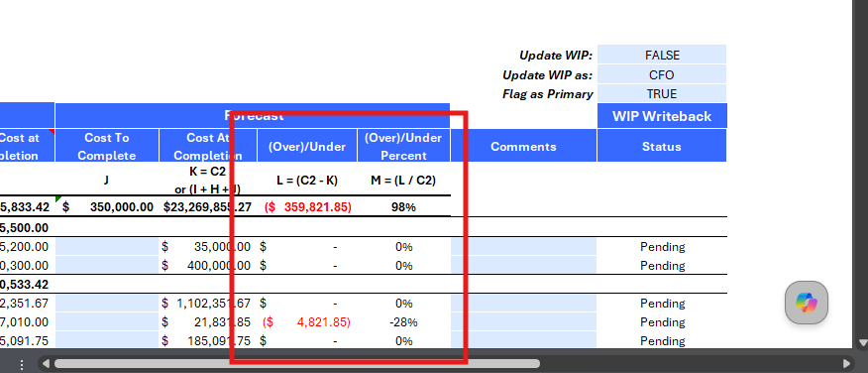This screenshot has width=868, height=373.
Task: Select the $23,269,855.27 total cell
Action: (x=208, y=206)
